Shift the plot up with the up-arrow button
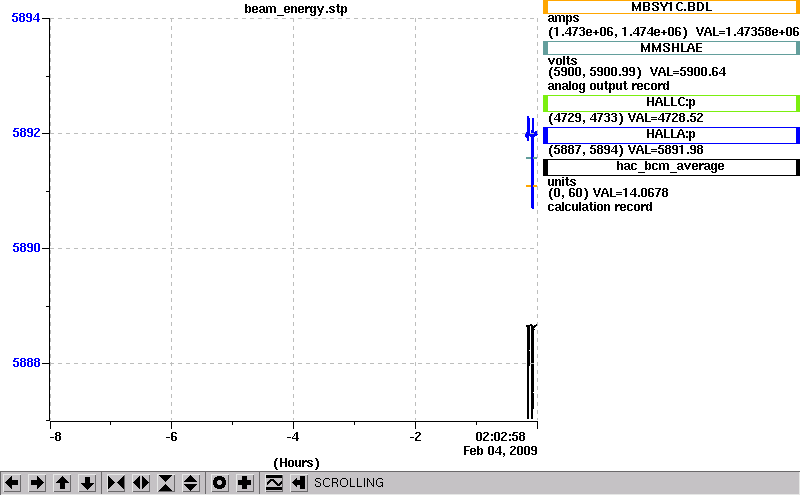800x495 pixels. [x=62, y=483]
